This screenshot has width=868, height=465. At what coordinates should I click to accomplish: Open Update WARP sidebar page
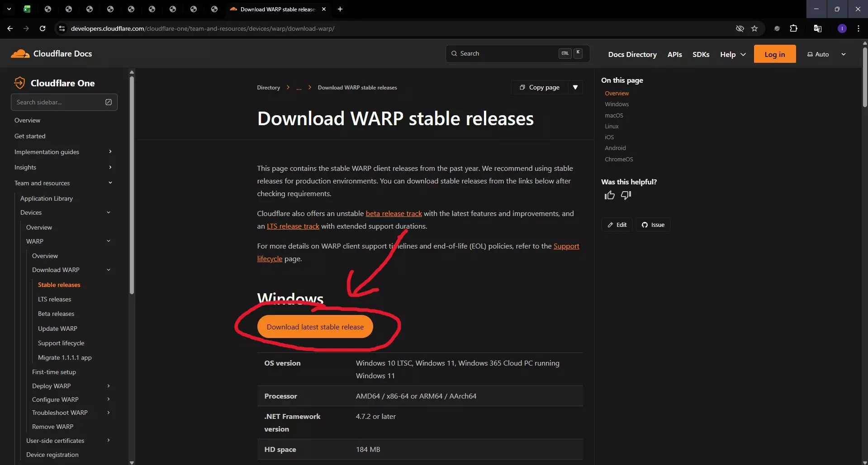[57, 329]
